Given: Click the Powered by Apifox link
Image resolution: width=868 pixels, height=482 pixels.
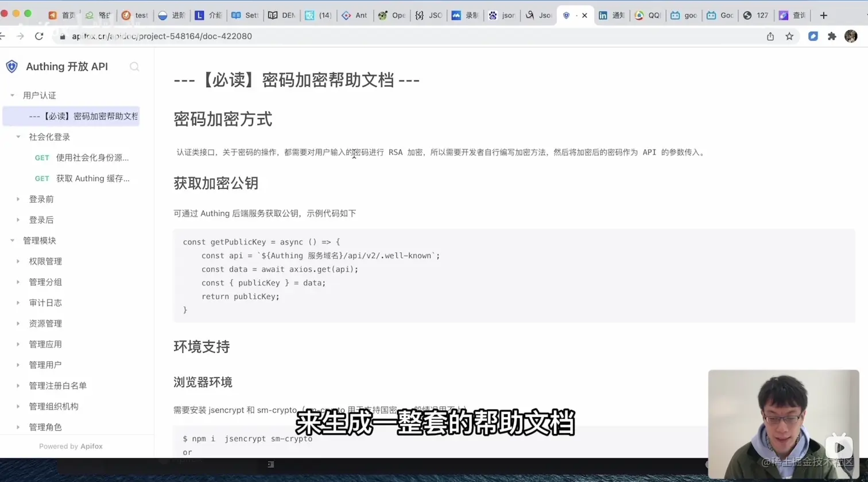Looking at the screenshot, I should coord(71,446).
